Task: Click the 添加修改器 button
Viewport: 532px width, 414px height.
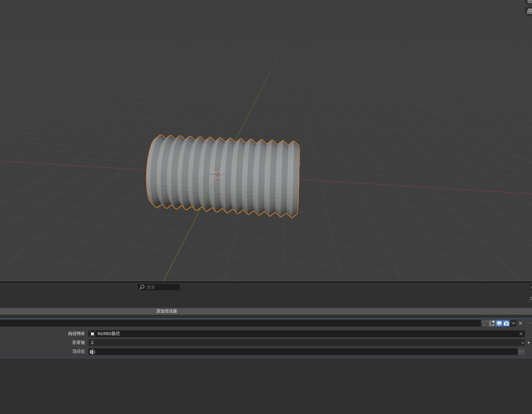Action: pos(266,311)
